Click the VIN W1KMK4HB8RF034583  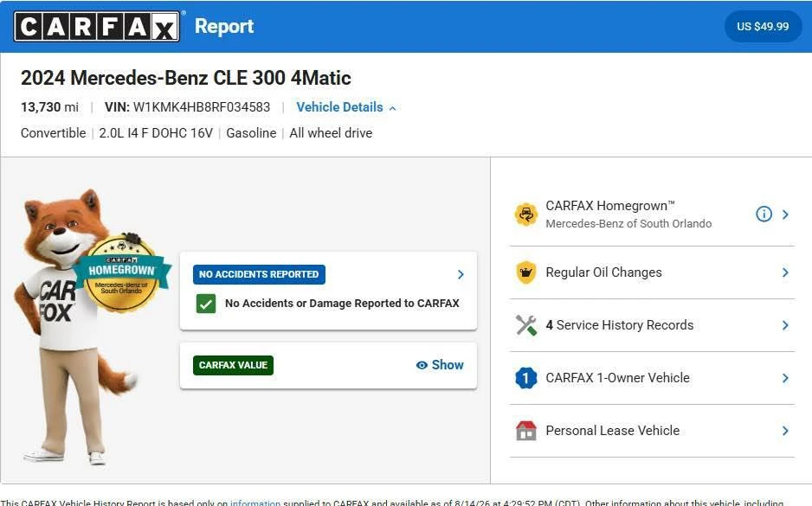pyautogui.click(x=188, y=107)
